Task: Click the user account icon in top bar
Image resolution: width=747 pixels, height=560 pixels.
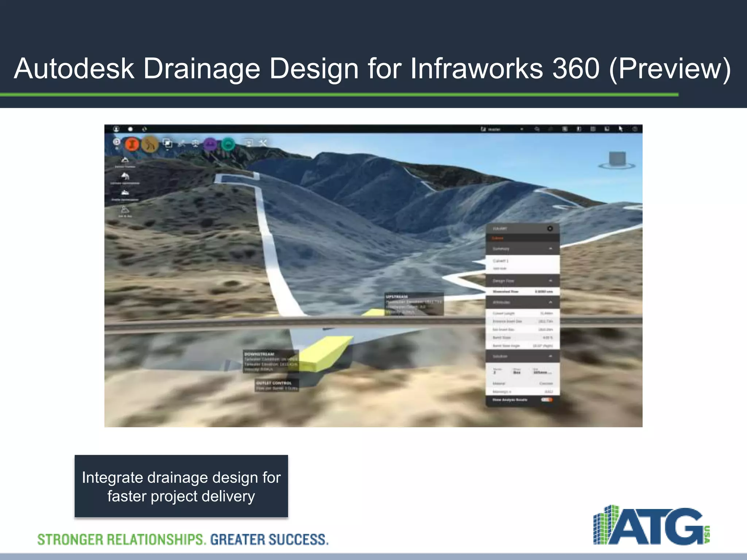Action: tap(116, 129)
